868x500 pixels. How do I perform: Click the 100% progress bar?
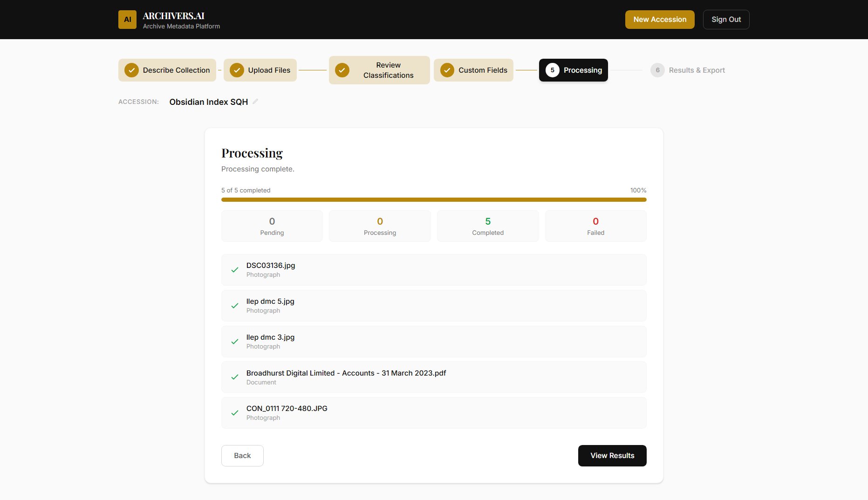coord(433,199)
